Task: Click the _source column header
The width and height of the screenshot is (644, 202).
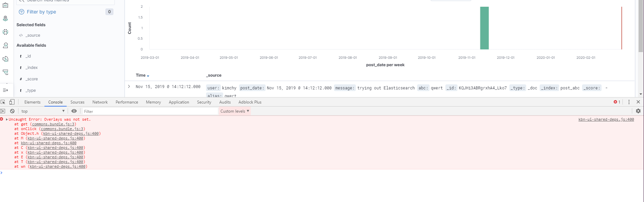Action: click(x=214, y=75)
